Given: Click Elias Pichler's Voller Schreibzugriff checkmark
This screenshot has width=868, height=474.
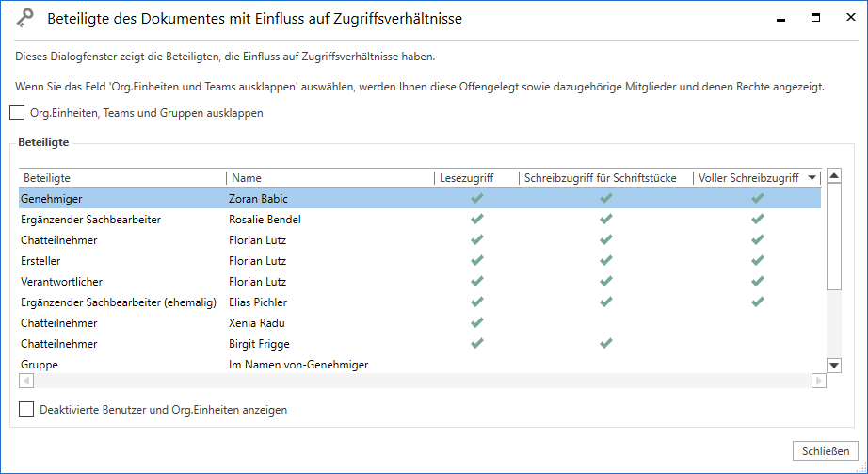Looking at the screenshot, I should point(757,302).
